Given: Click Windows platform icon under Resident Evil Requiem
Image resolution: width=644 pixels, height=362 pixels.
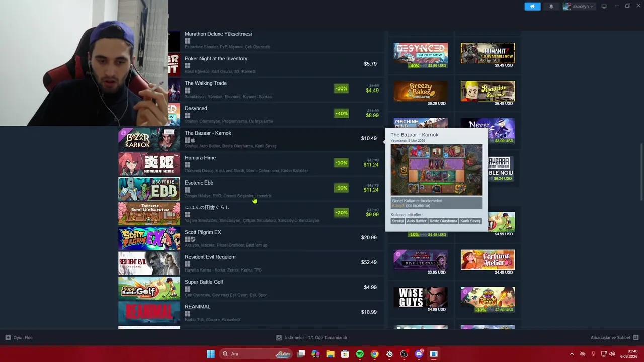Looking at the screenshot, I should click(187, 264).
